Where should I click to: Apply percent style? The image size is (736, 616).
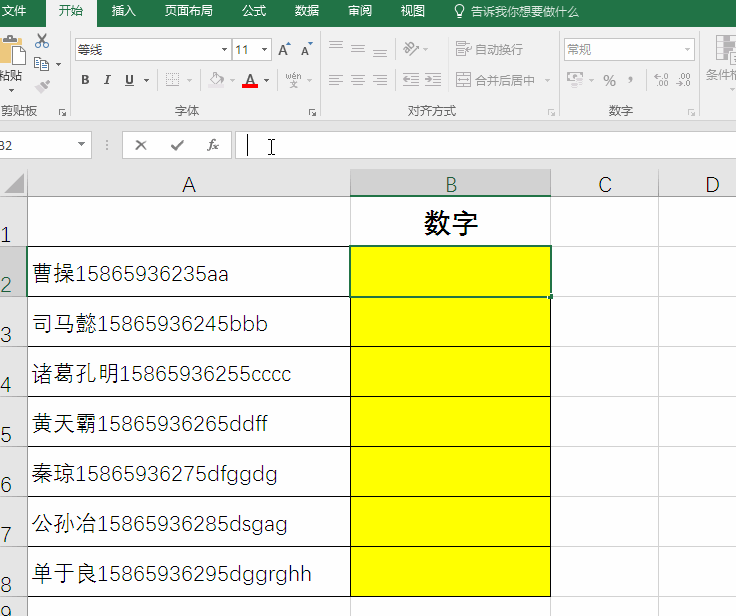click(x=609, y=80)
